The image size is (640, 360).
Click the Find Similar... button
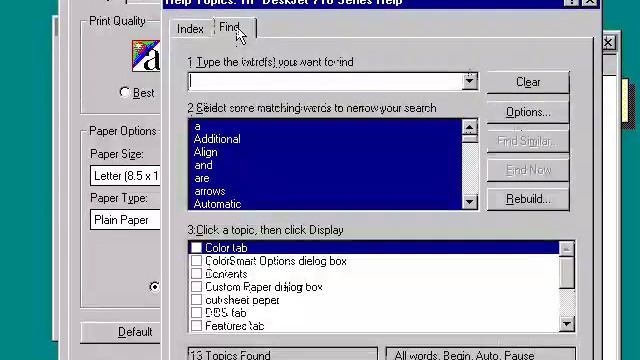528,141
